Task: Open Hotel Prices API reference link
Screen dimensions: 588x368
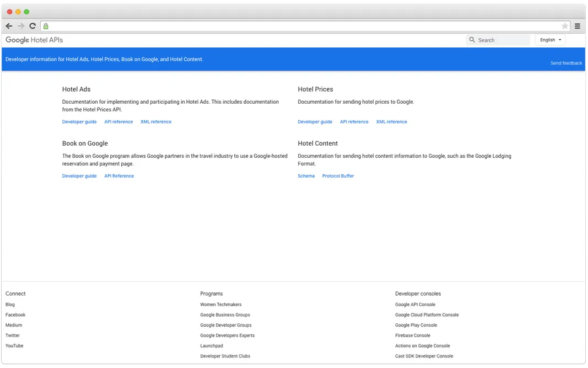Action: [x=354, y=122]
